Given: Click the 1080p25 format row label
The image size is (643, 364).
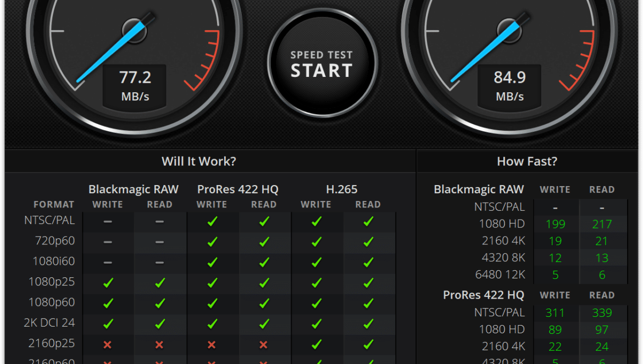Looking at the screenshot, I should coord(52,282).
